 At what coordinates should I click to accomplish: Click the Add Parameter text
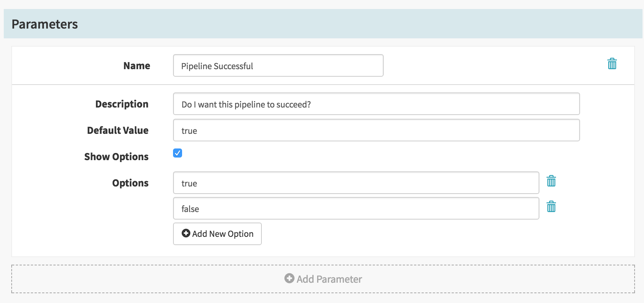click(x=329, y=279)
